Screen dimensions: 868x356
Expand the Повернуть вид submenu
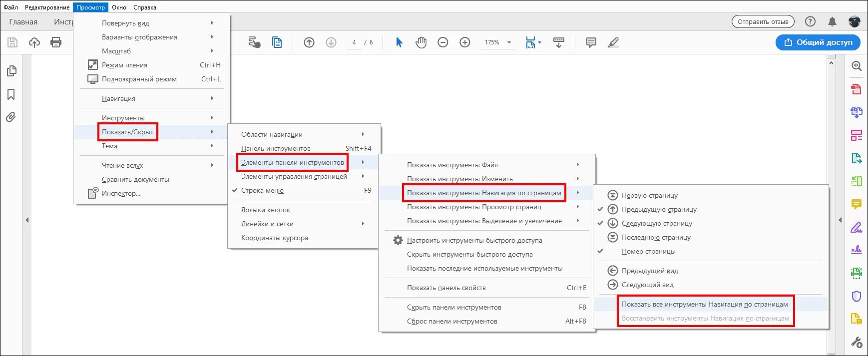[152, 23]
